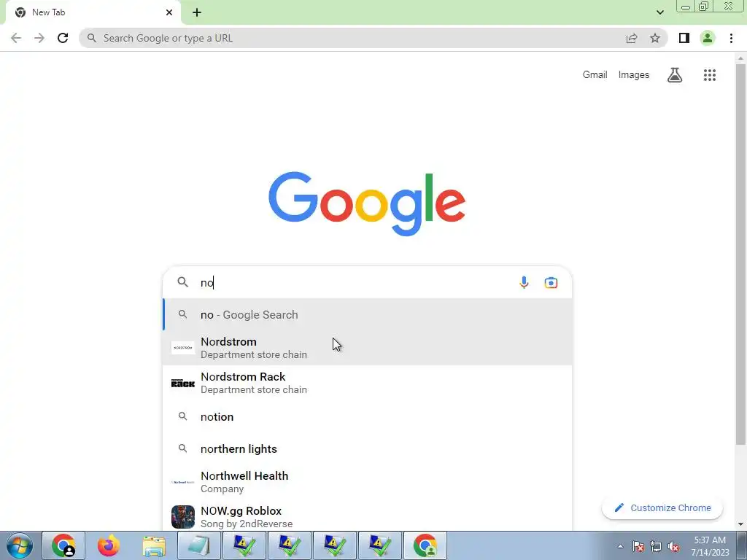Select the Nordstrom suggestion

coord(368,348)
